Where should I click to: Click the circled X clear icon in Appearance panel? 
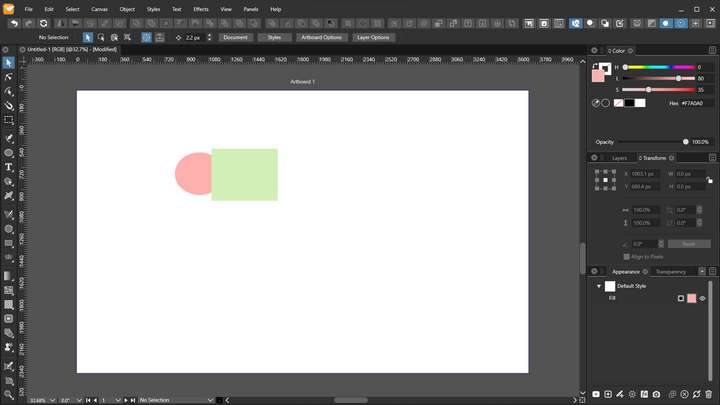click(685, 394)
